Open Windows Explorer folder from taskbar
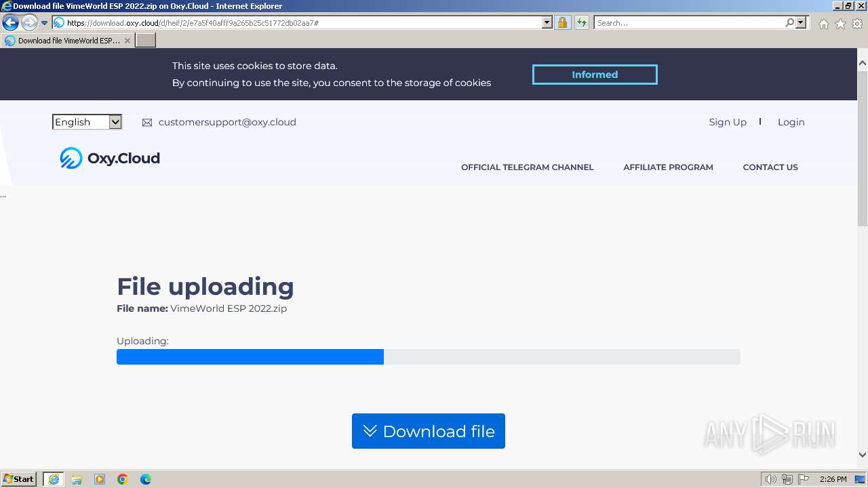 click(x=77, y=479)
